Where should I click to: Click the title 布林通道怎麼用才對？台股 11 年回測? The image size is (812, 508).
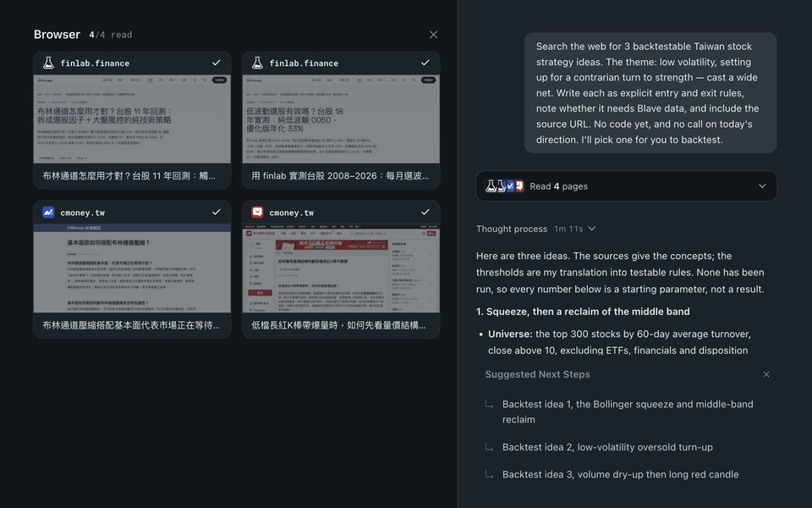coord(129,176)
